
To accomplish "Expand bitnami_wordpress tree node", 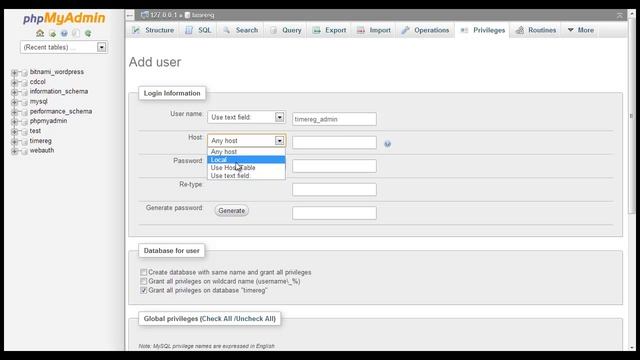I will (14, 73).
